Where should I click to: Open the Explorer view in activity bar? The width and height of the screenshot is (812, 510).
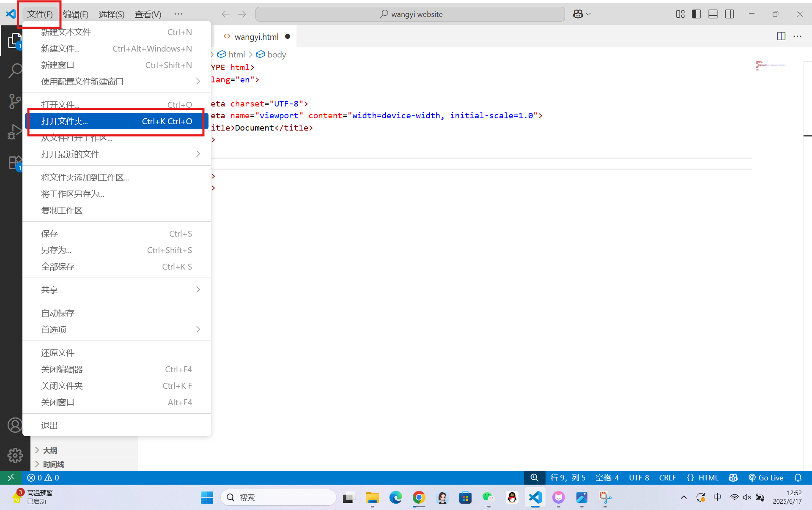pyautogui.click(x=14, y=41)
